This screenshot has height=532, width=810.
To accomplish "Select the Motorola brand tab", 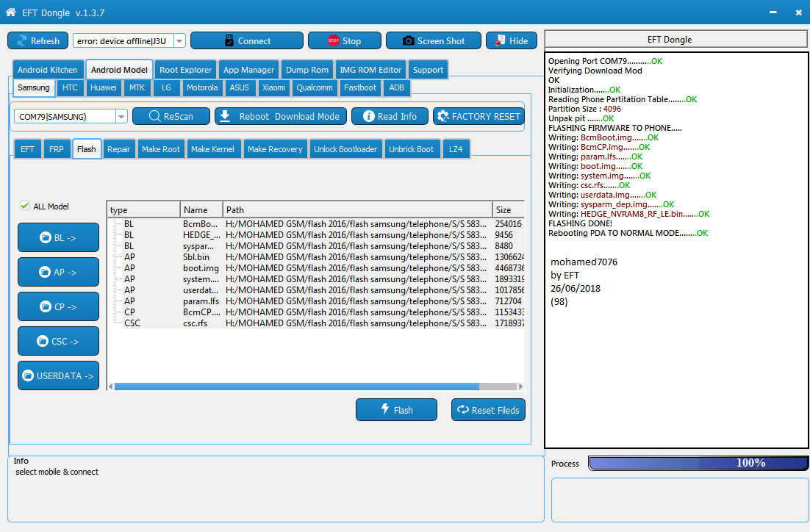I will (x=202, y=87).
